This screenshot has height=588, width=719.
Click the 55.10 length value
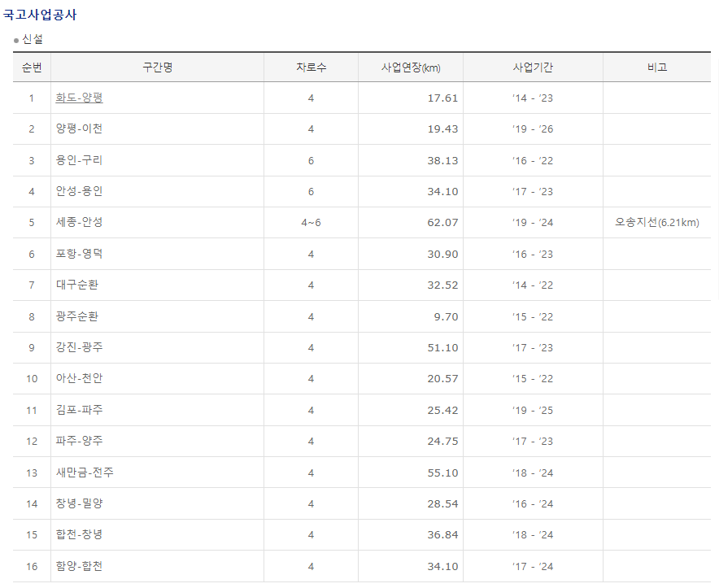(443, 473)
